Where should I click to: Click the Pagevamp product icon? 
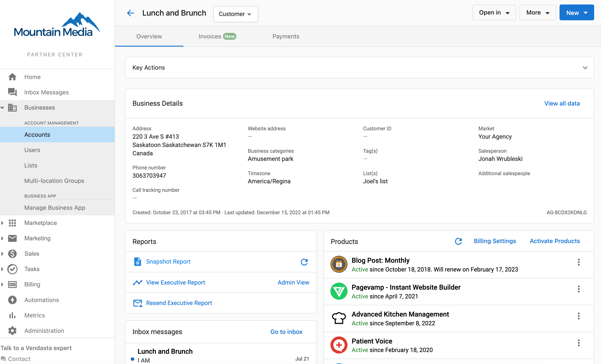pyautogui.click(x=339, y=291)
